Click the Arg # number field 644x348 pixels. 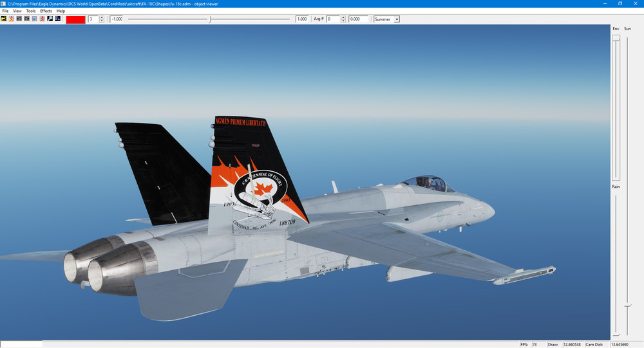333,19
